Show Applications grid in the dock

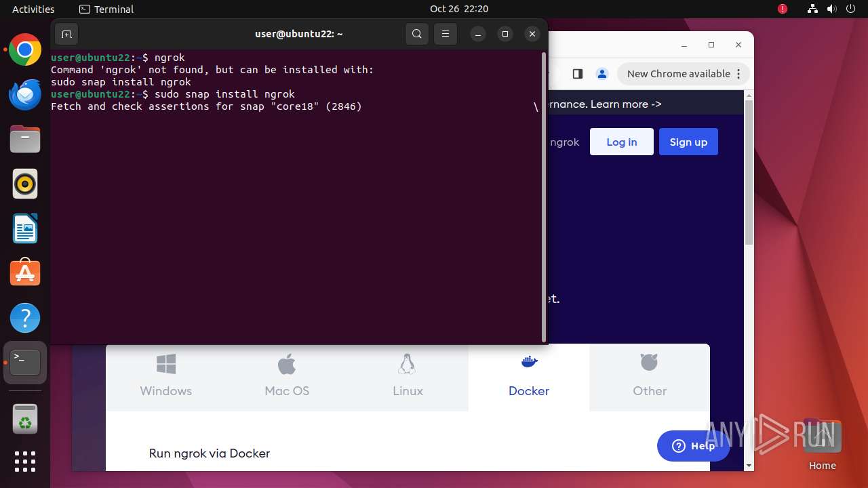coord(25,462)
